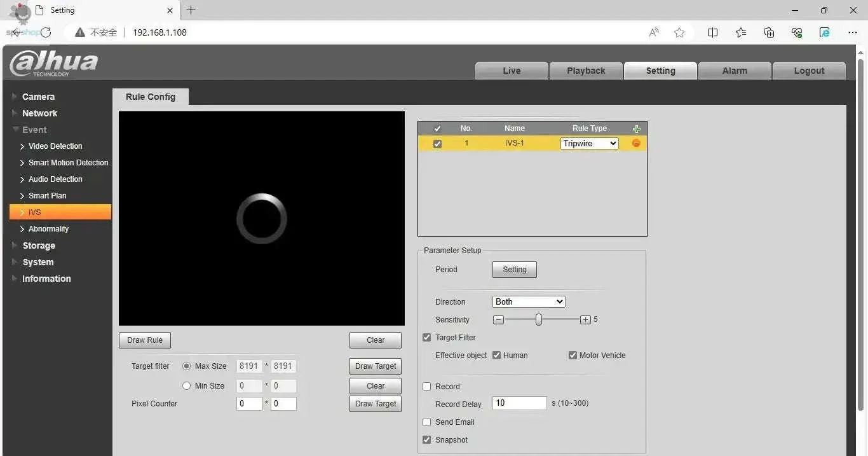Viewport: 868px width, 456px height.
Task: Open browser split screen icon
Action: [712, 32]
